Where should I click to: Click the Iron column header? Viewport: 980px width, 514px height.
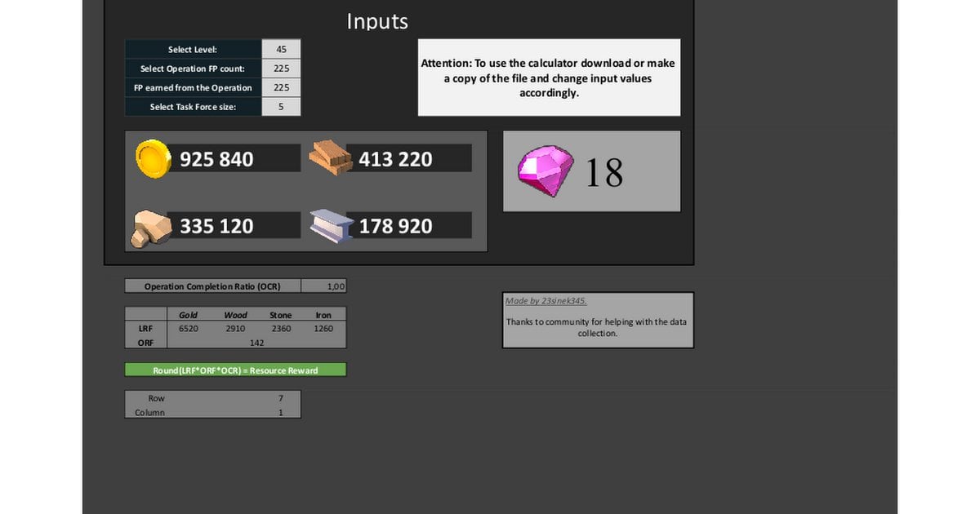coord(323,315)
